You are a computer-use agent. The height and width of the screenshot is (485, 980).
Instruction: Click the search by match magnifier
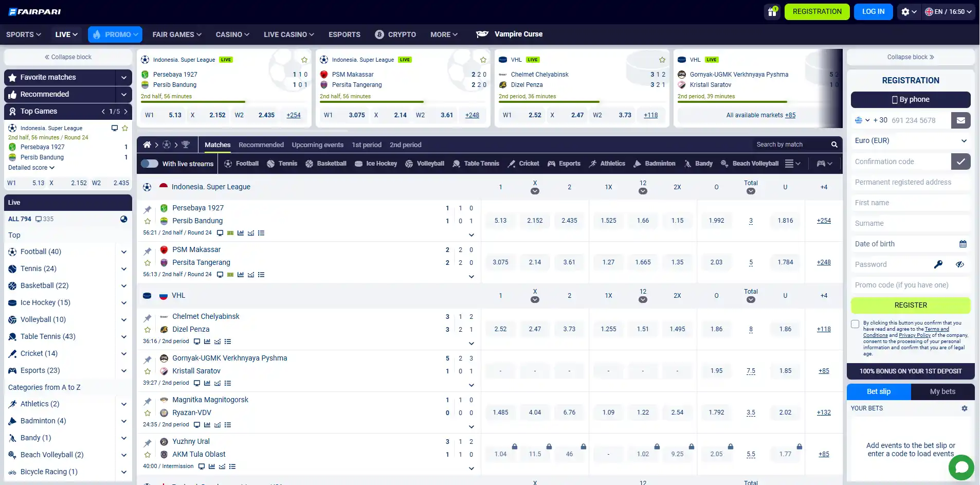(x=834, y=145)
